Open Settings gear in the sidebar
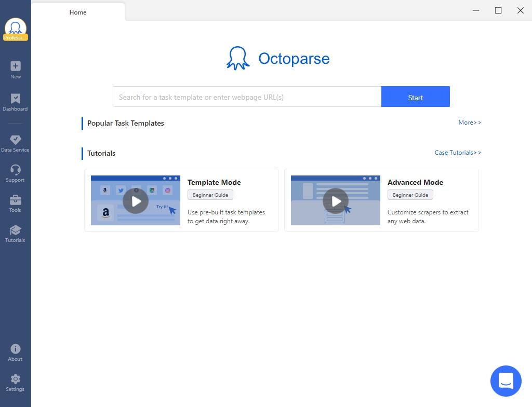Viewport: 532px width, 407px height. [x=15, y=383]
